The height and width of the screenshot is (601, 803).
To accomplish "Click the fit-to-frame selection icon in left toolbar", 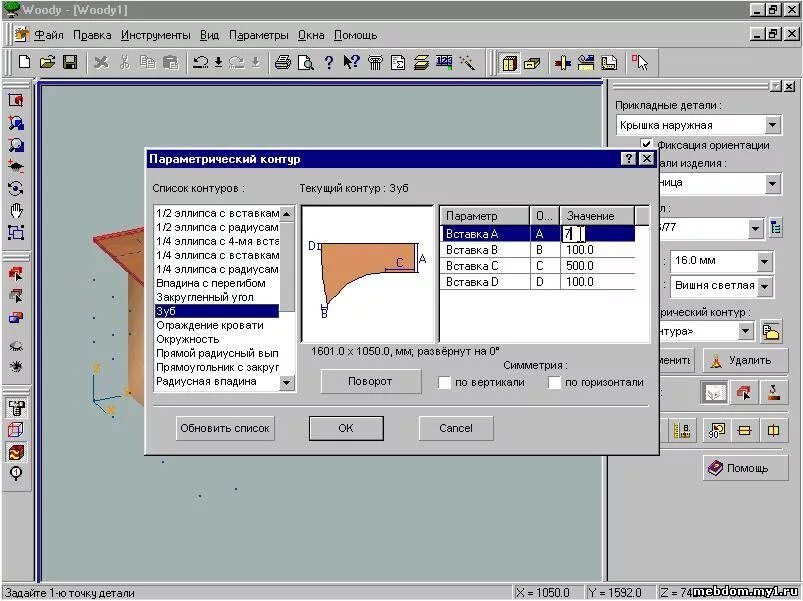I will coord(16,232).
